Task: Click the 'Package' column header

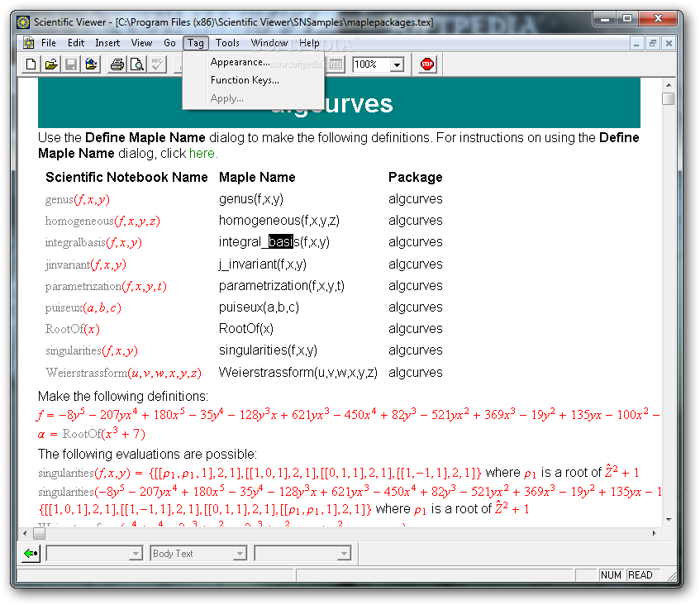Action: point(415,177)
